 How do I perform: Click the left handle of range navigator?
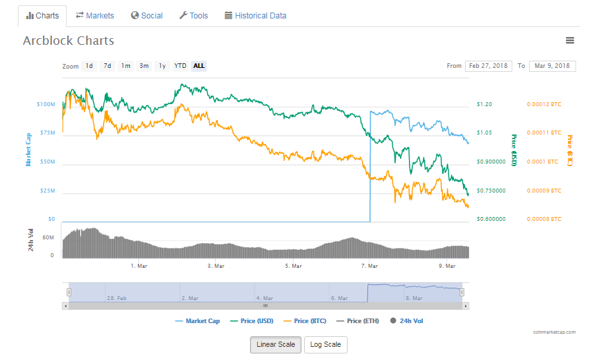69,292
